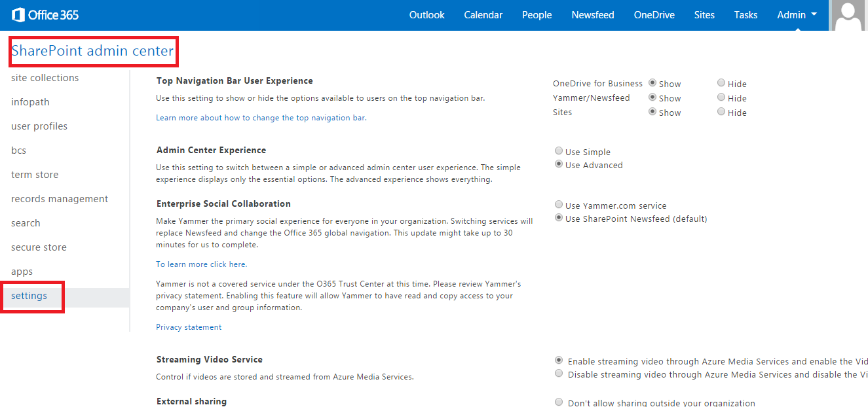Select Hide for Yammer/Newsfeed

(x=721, y=97)
